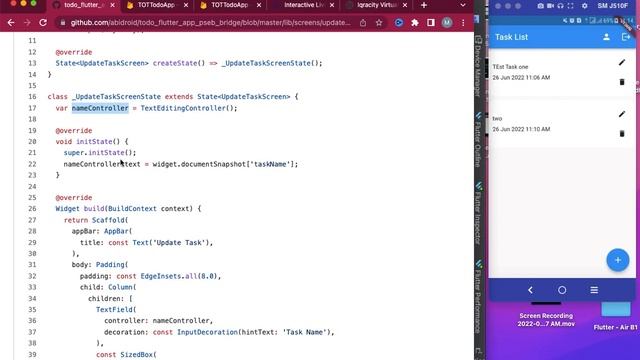Click line number 22 in code view

32,164
